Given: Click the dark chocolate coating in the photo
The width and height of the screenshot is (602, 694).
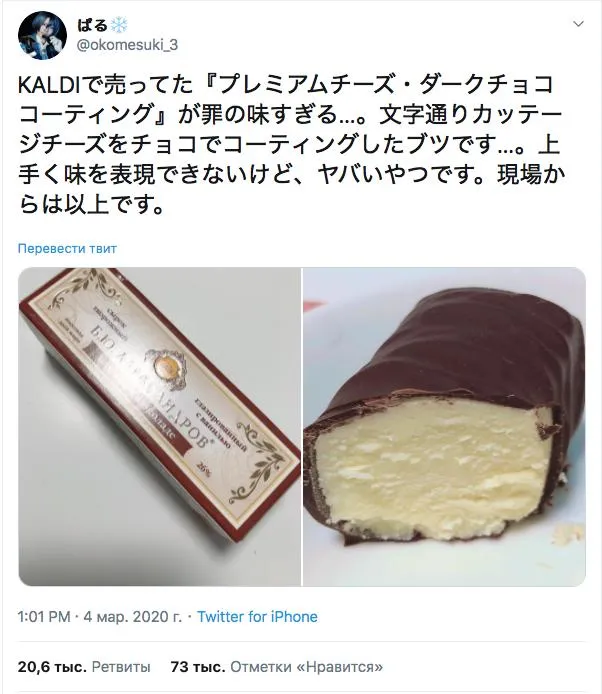Looking at the screenshot, I should point(469,341).
